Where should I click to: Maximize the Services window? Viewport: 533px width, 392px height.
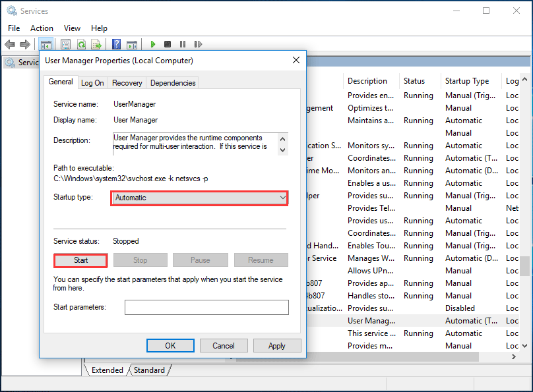[486, 11]
